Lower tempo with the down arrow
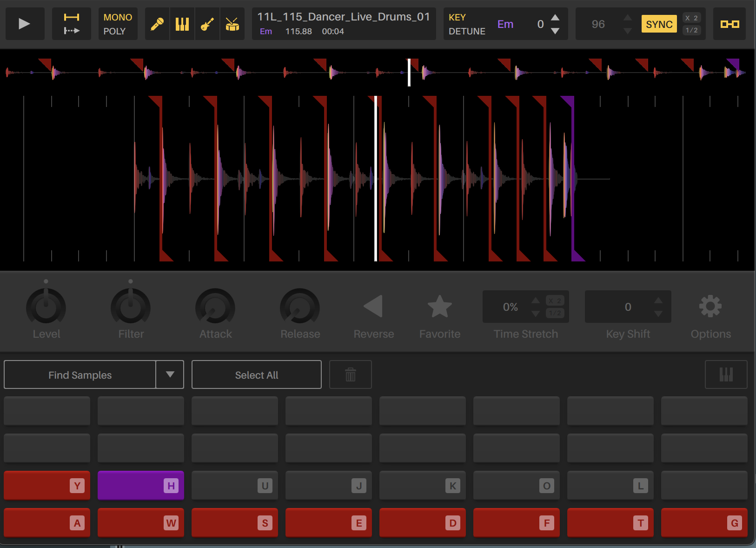Viewport: 756px width, 548px height. tap(628, 31)
